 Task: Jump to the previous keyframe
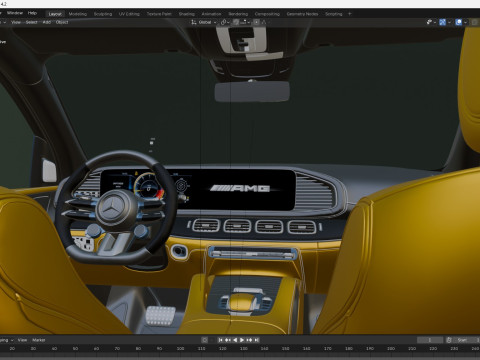(228, 340)
